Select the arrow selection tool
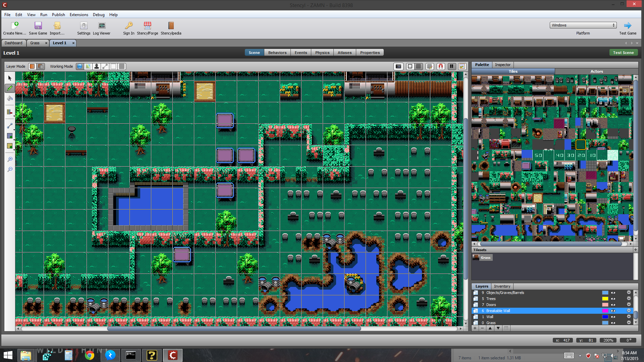This screenshot has width=644, height=362. pyautogui.click(x=10, y=78)
